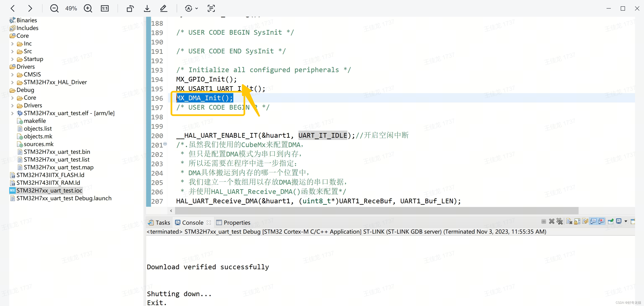The height and width of the screenshot is (306, 644).
Task: Select the Drivers top-level folder
Action: tap(22, 67)
